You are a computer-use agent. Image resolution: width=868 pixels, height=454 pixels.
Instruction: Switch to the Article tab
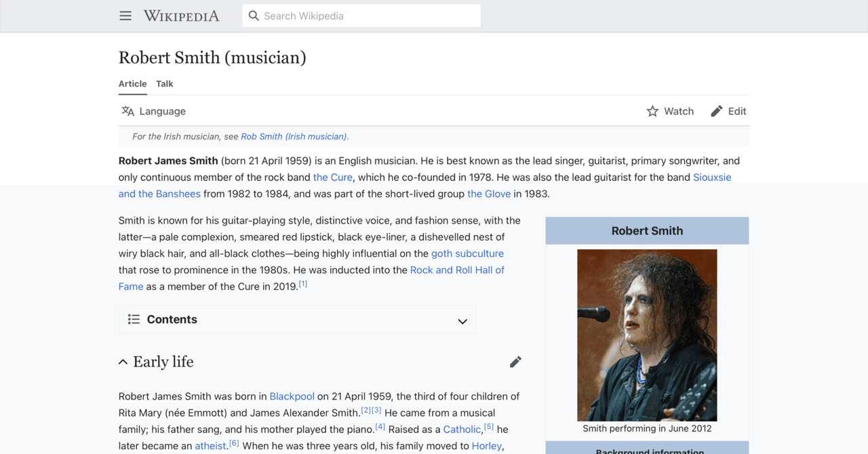(133, 84)
